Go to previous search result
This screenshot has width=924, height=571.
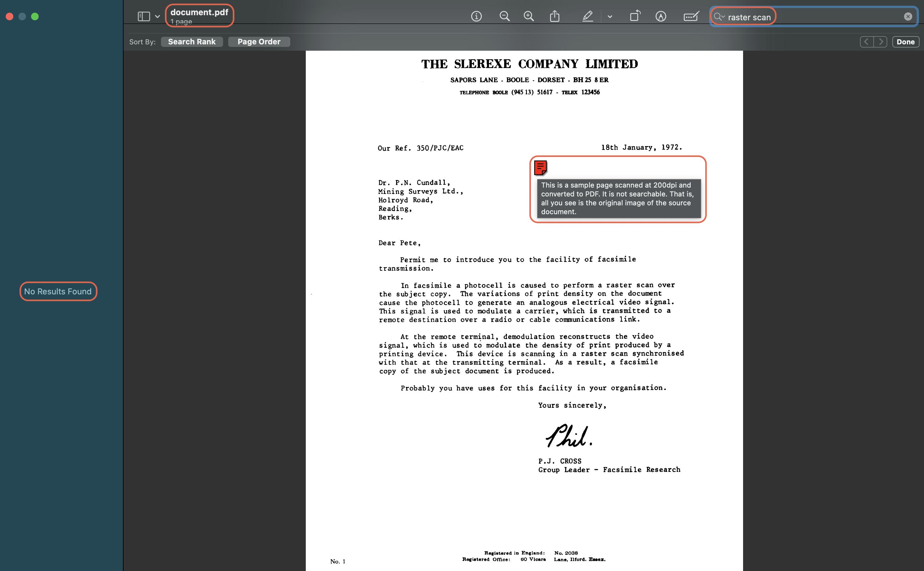pyautogui.click(x=866, y=42)
